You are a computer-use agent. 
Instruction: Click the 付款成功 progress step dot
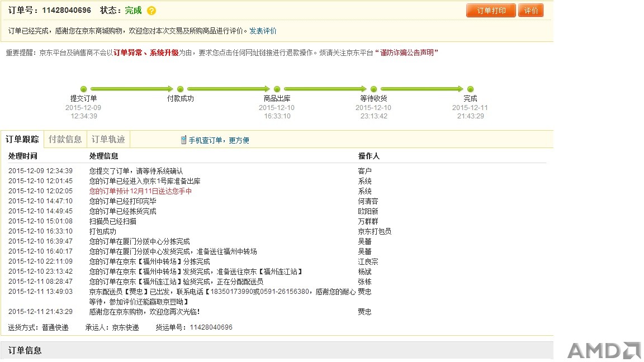point(181,89)
